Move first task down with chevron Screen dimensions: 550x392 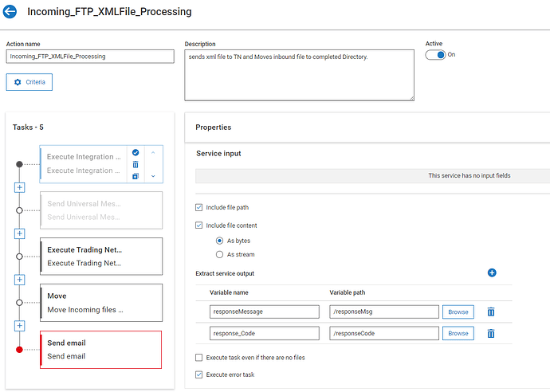tap(153, 176)
